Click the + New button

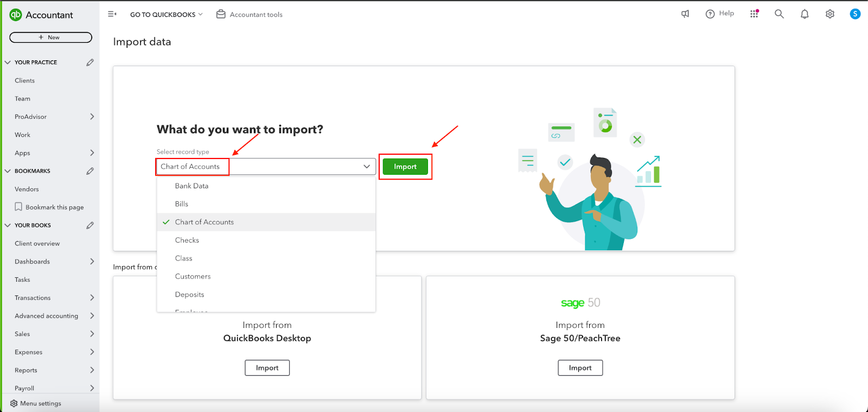50,37
